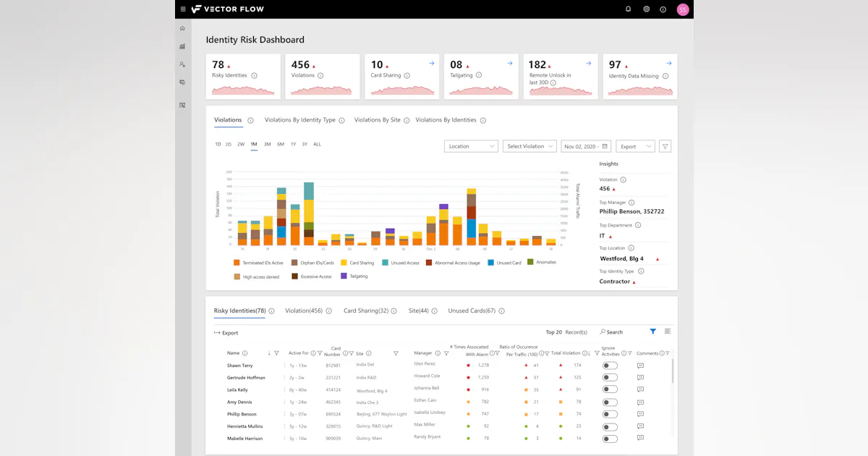Viewport: 868px width, 456px height.
Task: Toggle Ignore Activities for Phillip Benson
Action: pos(610,414)
